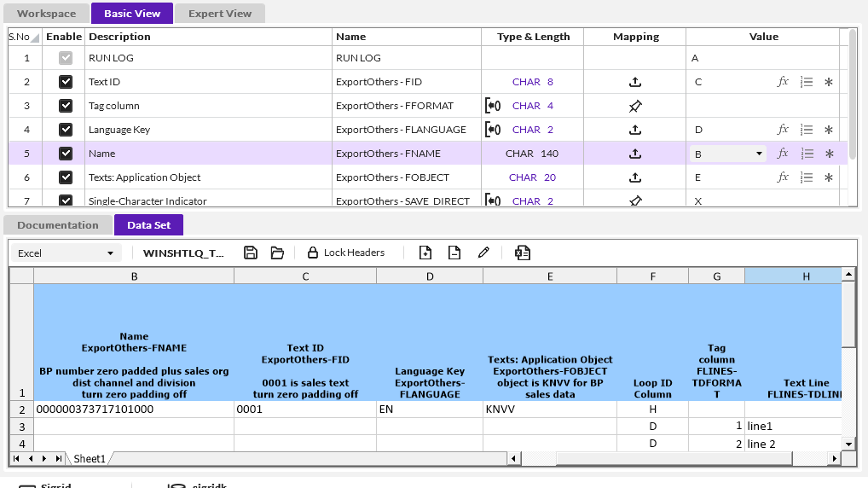
Task: Open the Documentation tab
Action: [58, 225]
